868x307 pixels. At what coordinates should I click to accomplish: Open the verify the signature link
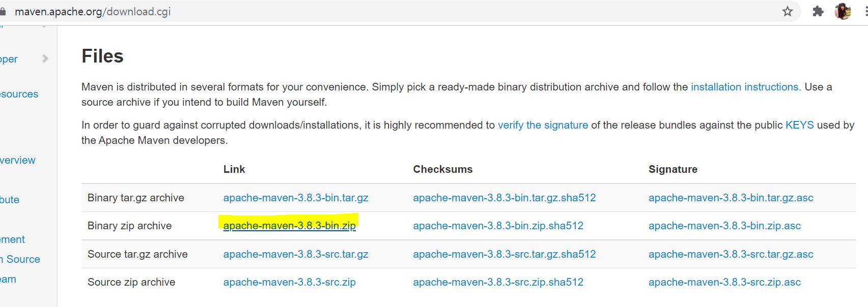point(543,125)
